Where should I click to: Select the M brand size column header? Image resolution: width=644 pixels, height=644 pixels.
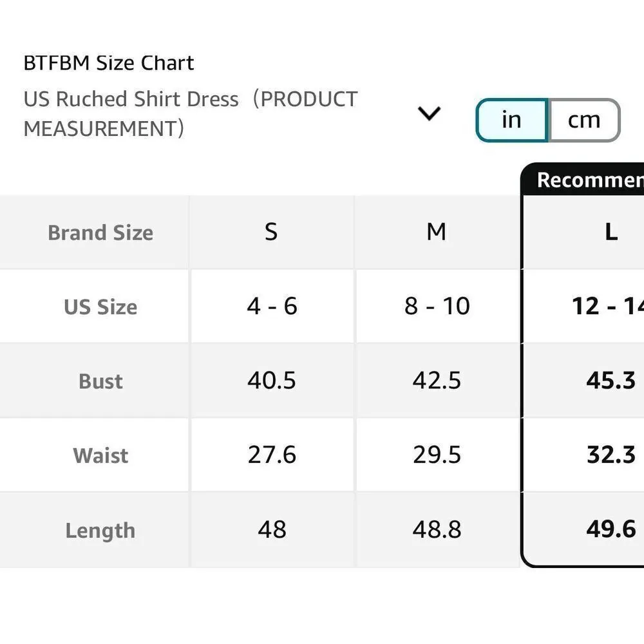click(x=437, y=232)
